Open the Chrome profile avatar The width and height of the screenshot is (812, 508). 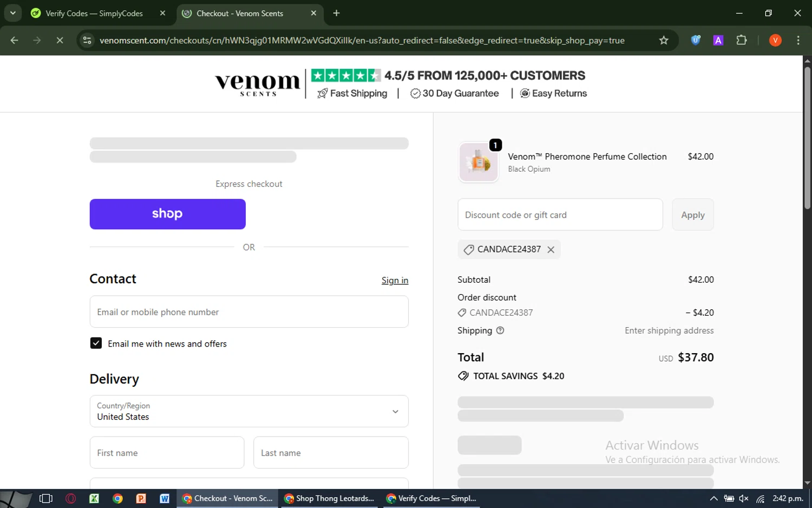click(x=775, y=40)
